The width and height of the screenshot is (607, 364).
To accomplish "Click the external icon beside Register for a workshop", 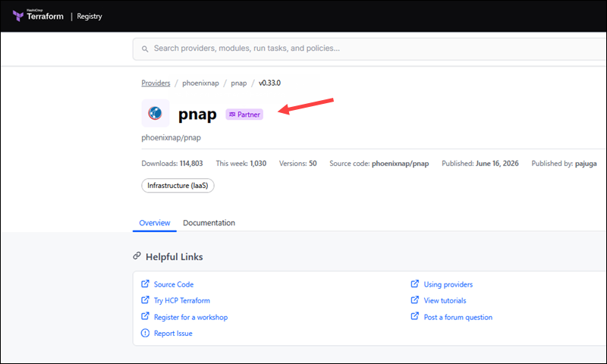I will (x=145, y=316).
